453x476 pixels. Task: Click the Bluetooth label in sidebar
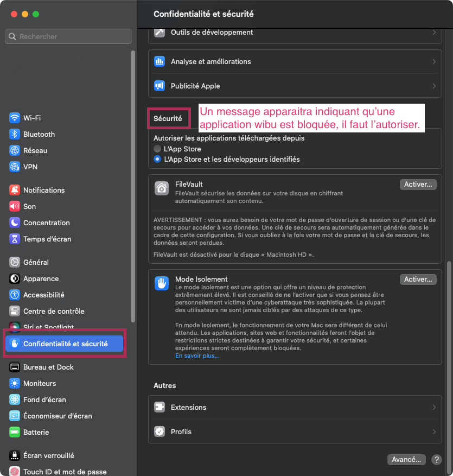click(x=39, y=134)
